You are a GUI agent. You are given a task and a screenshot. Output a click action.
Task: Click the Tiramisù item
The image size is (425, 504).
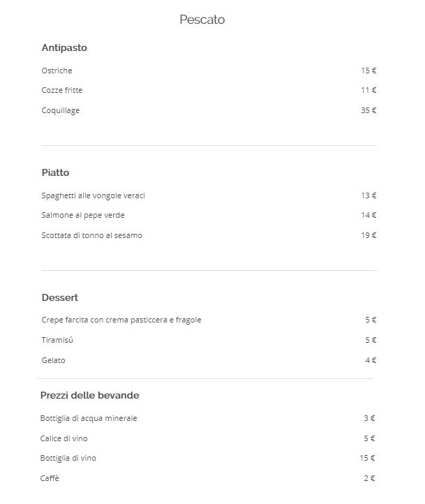57,340
